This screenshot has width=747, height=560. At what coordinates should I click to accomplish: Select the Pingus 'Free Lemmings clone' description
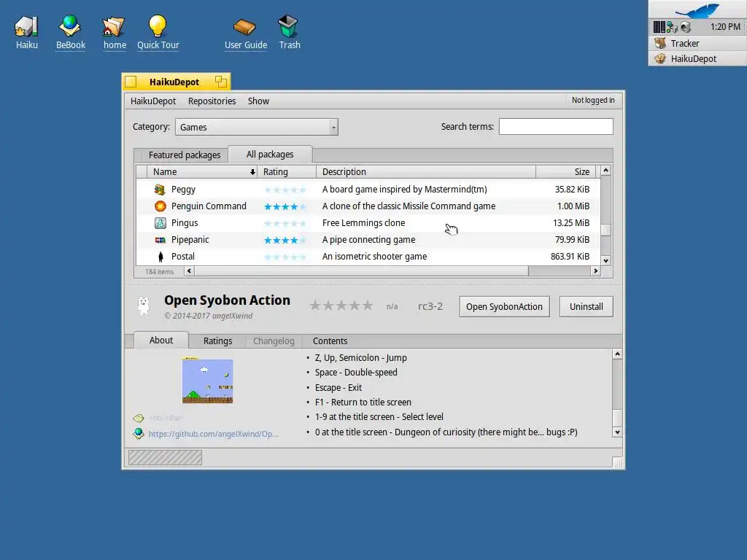tap(363, 223)
